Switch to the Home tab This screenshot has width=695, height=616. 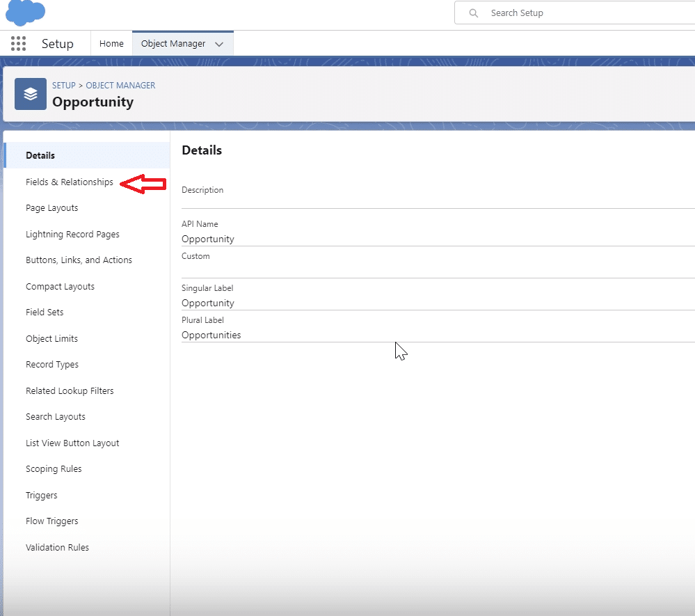(111, 43)
